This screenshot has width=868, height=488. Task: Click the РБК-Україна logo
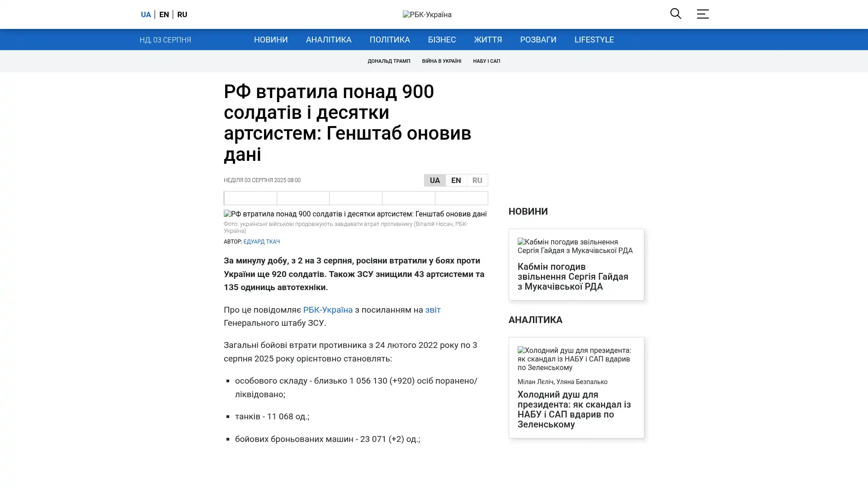coord(427,14)
